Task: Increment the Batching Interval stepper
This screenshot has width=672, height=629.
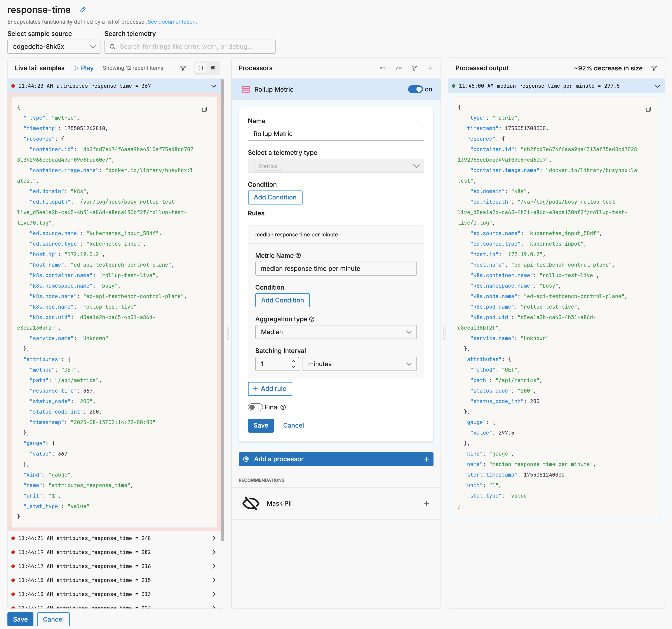Action: pyautogui.click(x=293, y=362)
